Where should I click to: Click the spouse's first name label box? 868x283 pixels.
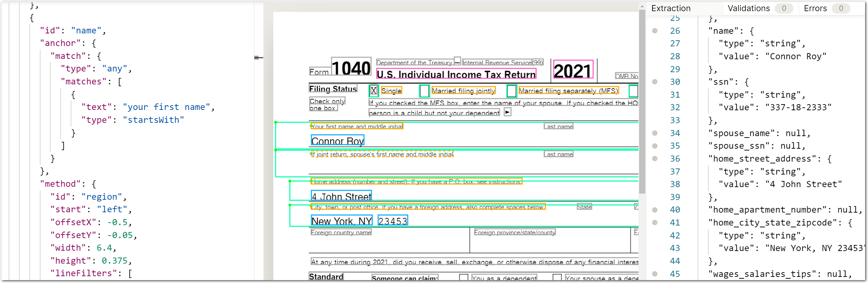[382, 154]
